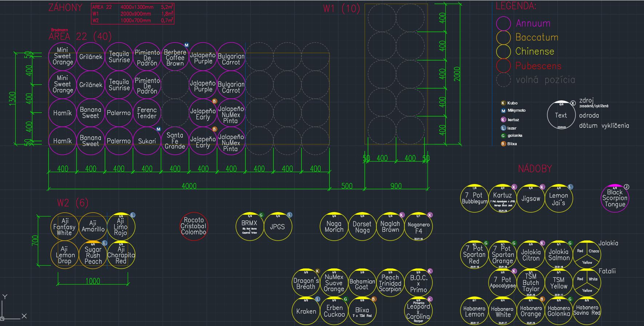The image size is (644, 326).
Task: Click the J badge on Black Scorpion Tongue
Action: (626, 187)
